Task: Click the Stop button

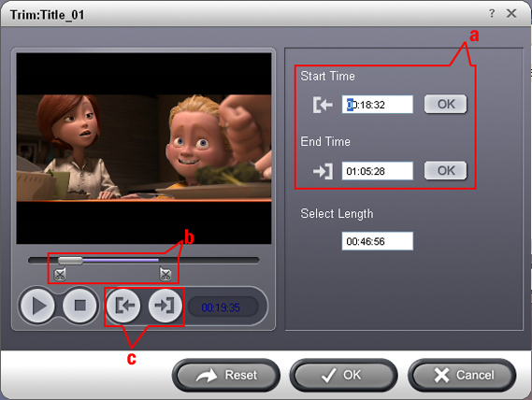Action: 80,306
